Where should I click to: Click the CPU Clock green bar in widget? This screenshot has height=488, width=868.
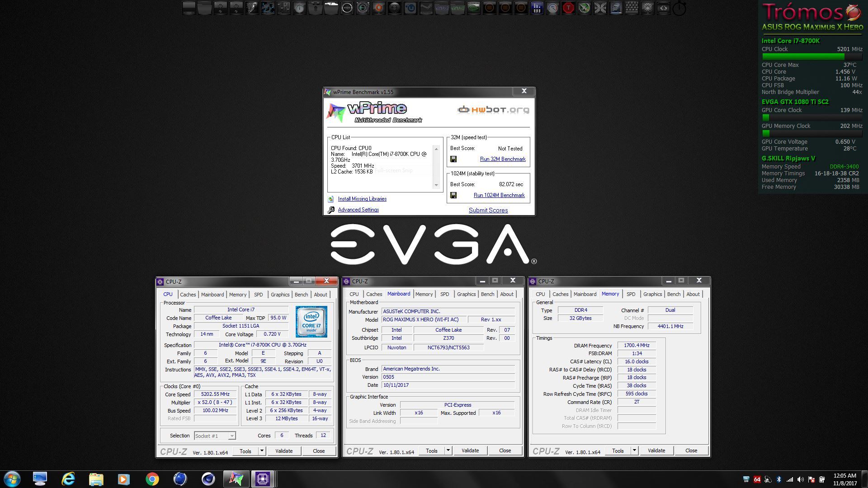[x=812, y=57]
